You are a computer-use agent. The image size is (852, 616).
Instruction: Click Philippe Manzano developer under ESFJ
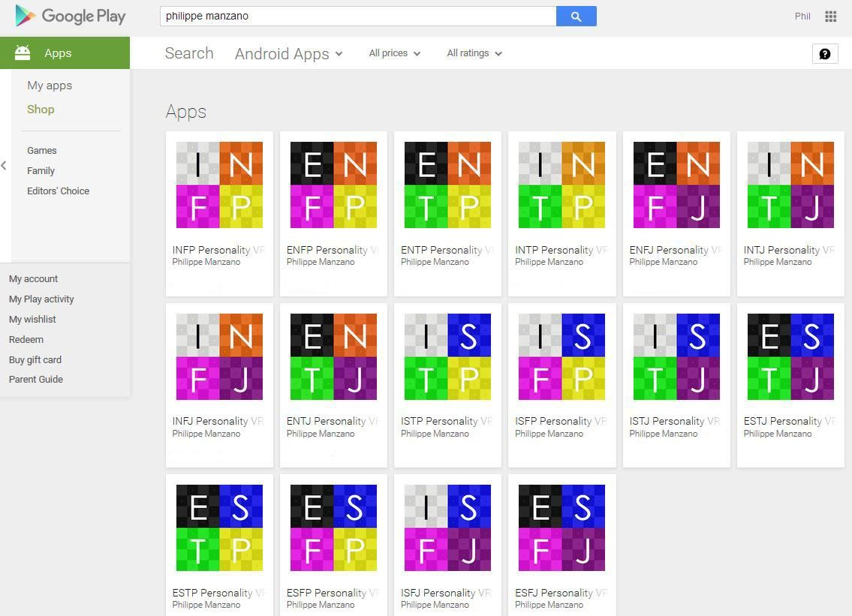(x=549, y=605)
